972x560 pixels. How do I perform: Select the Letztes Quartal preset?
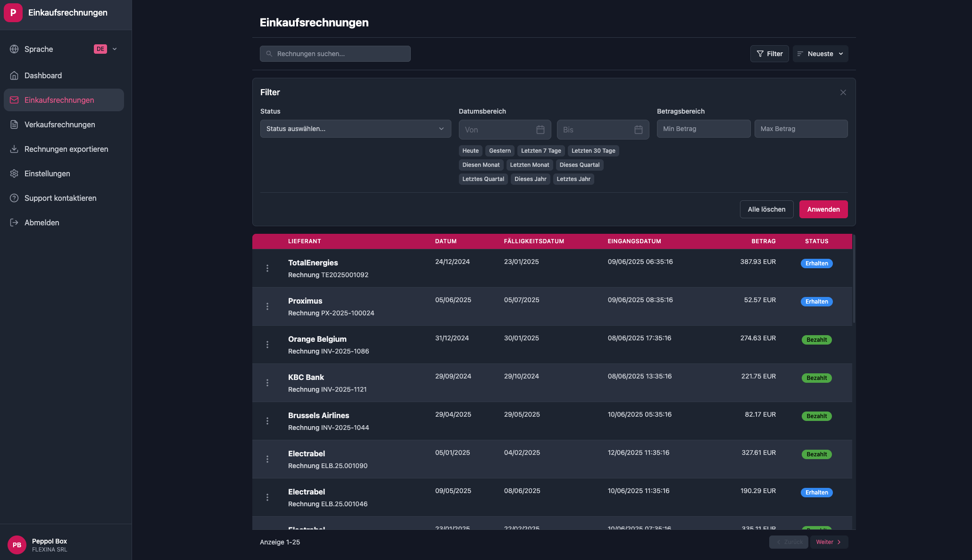pyautogui.click(x=483, y=179)
